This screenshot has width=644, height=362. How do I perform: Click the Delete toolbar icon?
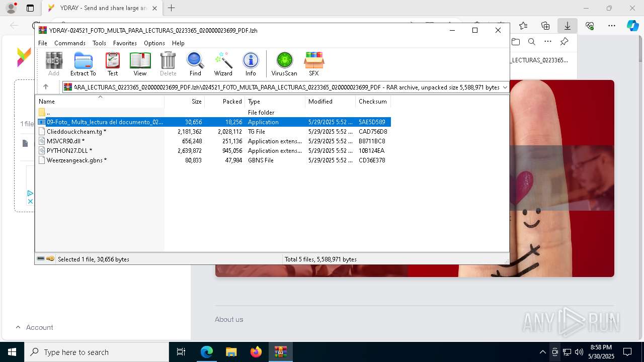[168, 64]
